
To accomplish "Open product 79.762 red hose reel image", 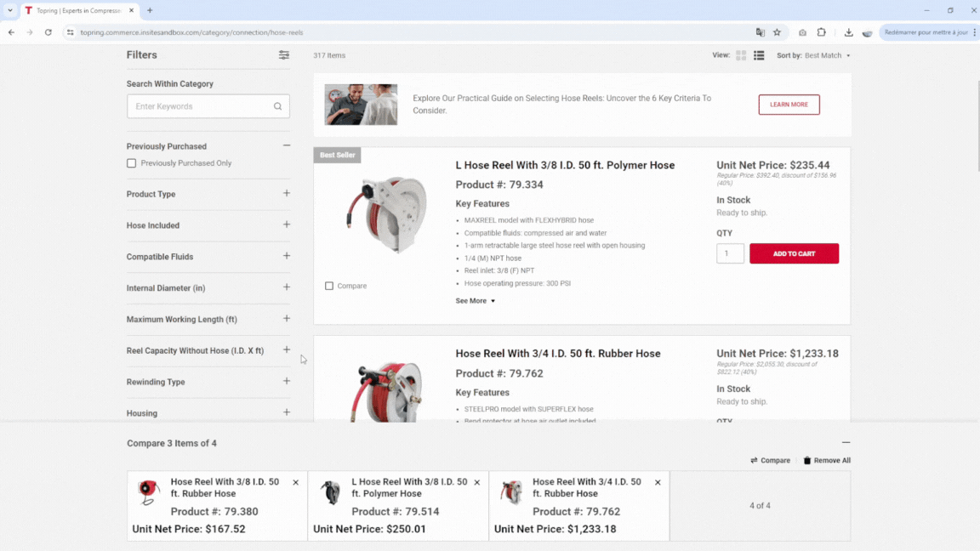I will 386,391.
